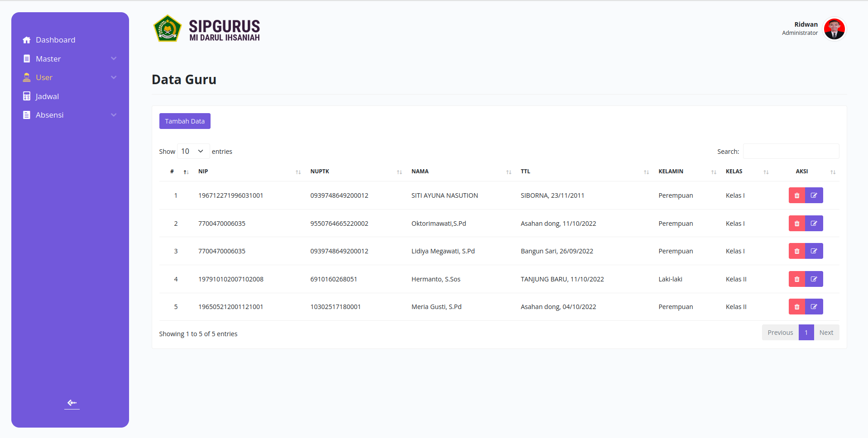Viewport: 868px width, 438px height.
Task: Open Ridwan's profile avatar
Action: click(834, 29)
